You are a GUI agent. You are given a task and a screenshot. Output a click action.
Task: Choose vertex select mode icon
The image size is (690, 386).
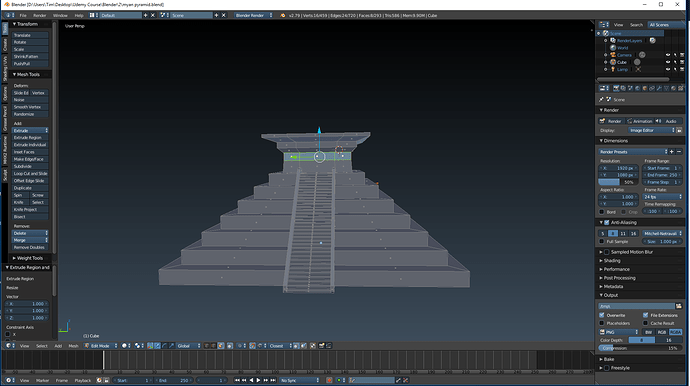coord(206,346)
